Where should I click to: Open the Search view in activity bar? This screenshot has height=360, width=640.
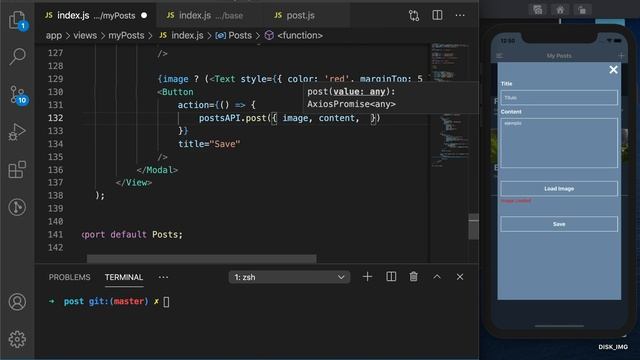click(17, 56)
